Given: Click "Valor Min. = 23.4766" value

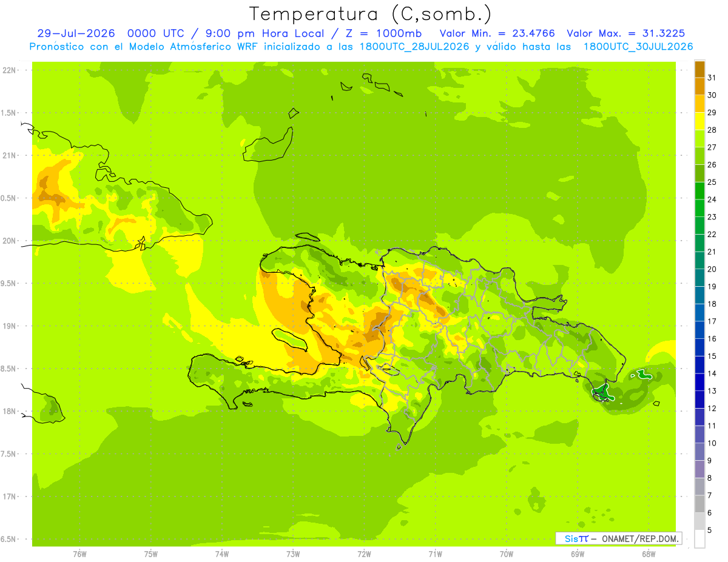Looking at the screenshot, I should coord(497,33).
